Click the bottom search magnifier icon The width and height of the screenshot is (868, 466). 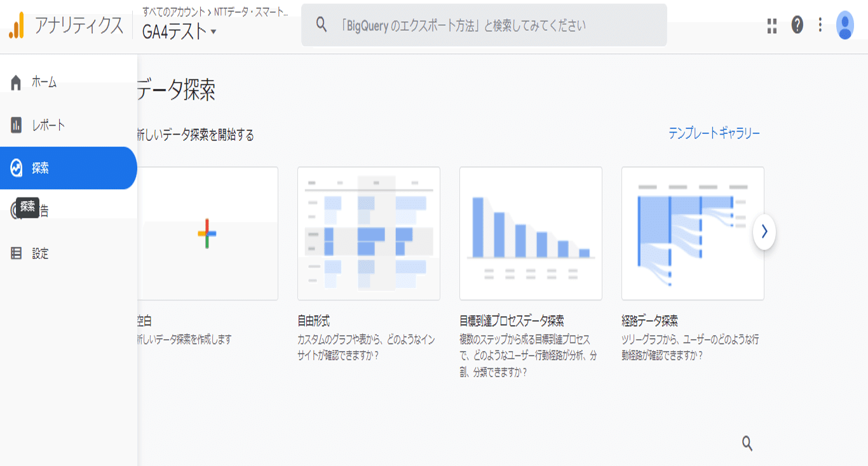(747, 443)
